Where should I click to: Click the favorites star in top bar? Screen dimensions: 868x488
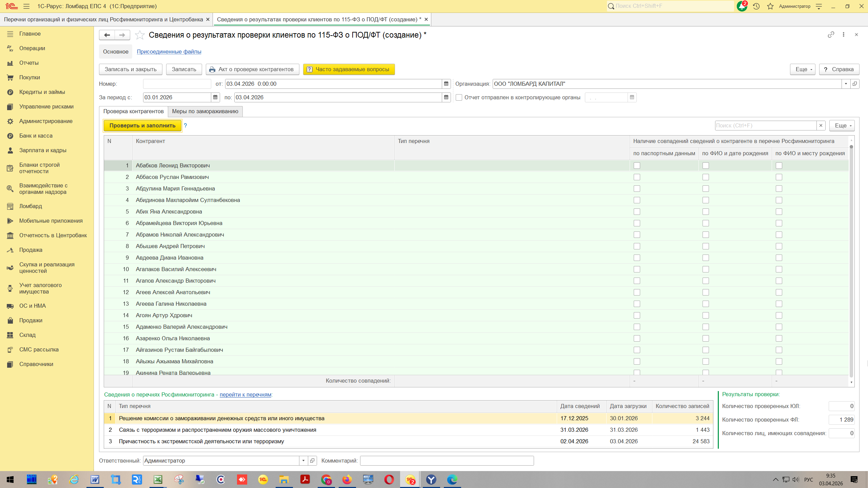pos(770,6)
